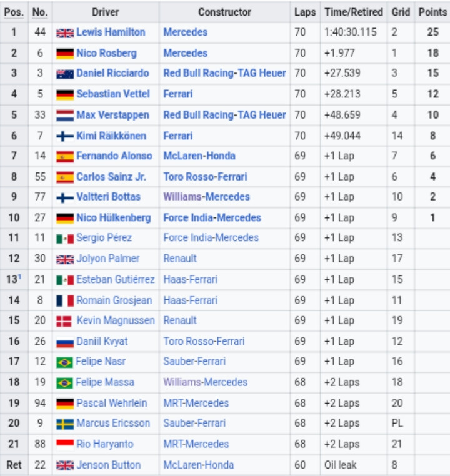This screenshot has width=450, height=476.
Task: Open Mercedes constructor link in Hamilton's row
Action: 186,32
